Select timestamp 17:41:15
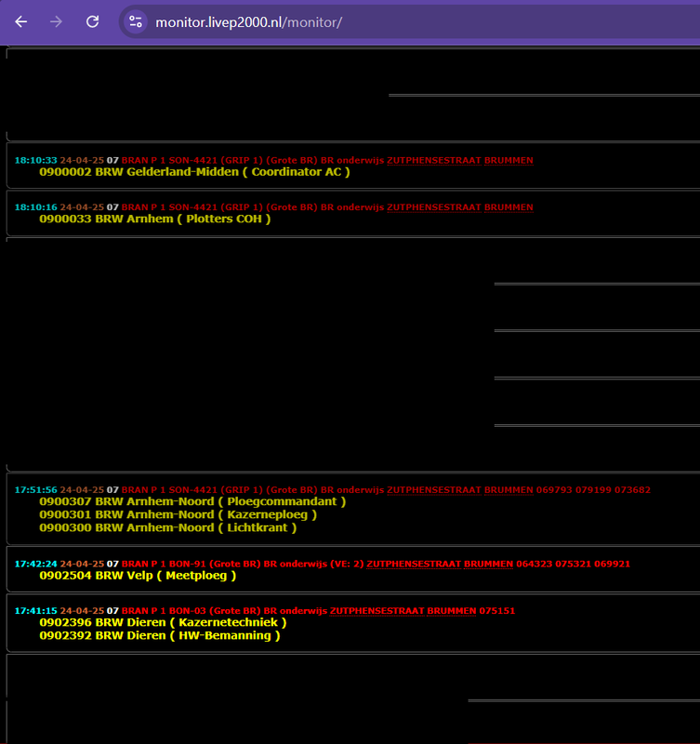Image resolution: width=700 pixels, height=744 pixels. (x=35, y=611)
